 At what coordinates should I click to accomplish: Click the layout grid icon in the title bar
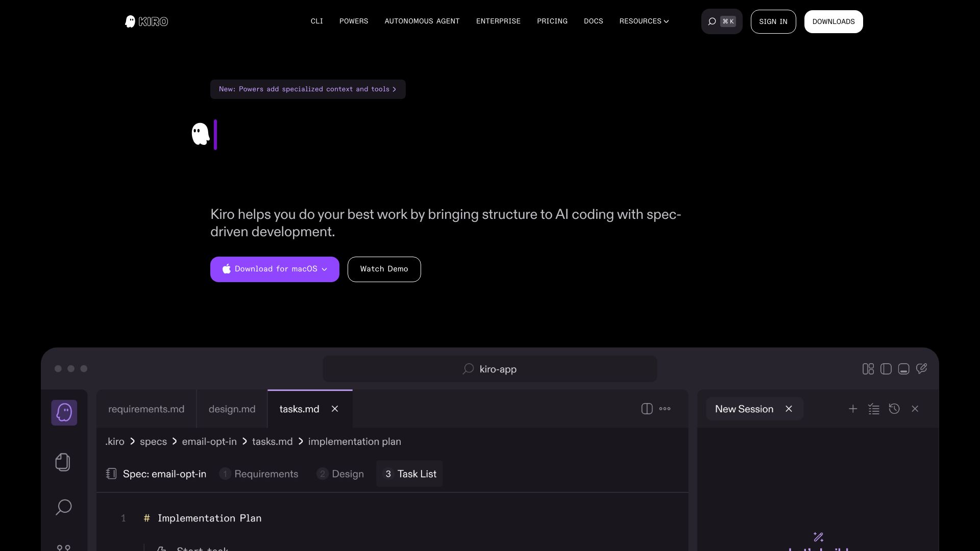click(x=868, y=368)
